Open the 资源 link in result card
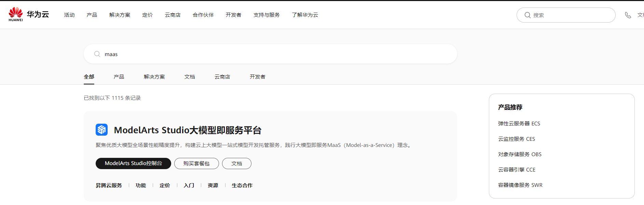The height and width of the screenshot is (205, 644). pos(213,185)
